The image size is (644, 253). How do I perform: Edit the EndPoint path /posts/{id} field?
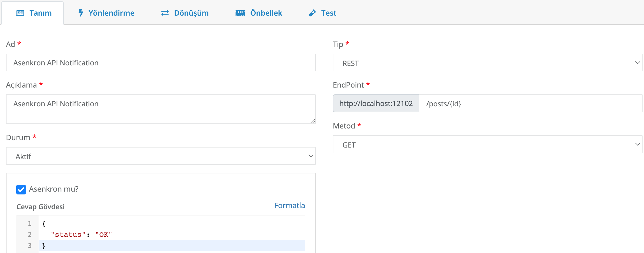pos(531,103)
